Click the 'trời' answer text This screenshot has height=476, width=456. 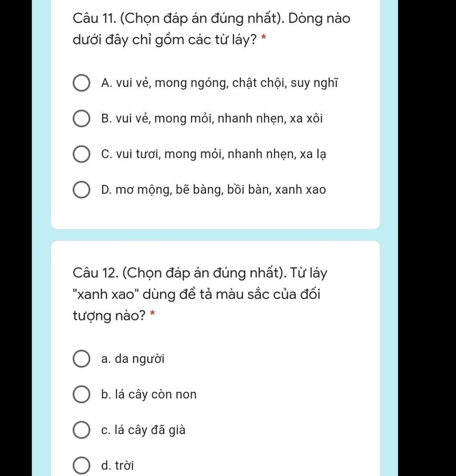click(x=124, y=465)
